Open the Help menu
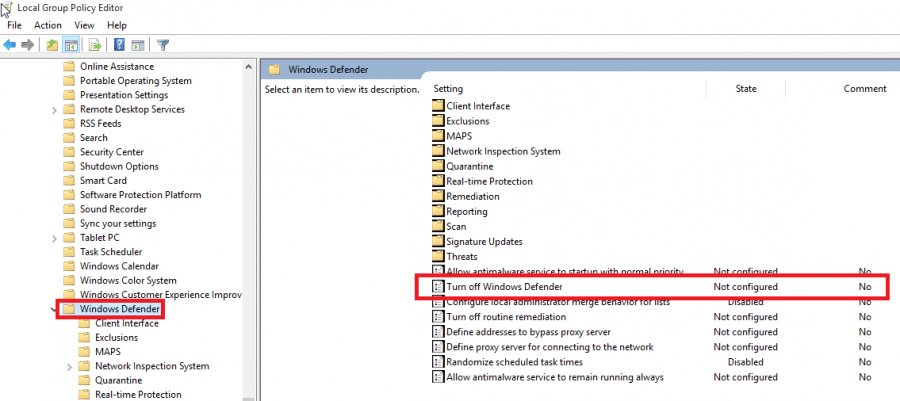The width and height of the screenshot is (900, 401). click(x=117, y=25)
